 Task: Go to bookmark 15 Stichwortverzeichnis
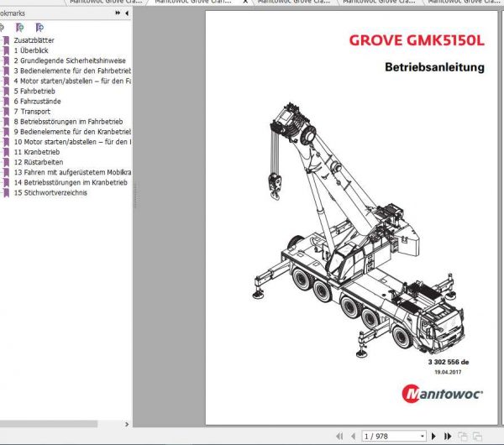[50, 193]
